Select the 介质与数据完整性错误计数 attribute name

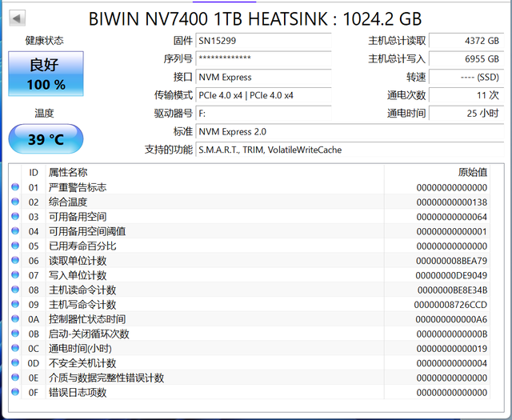[x=106, y=378]
